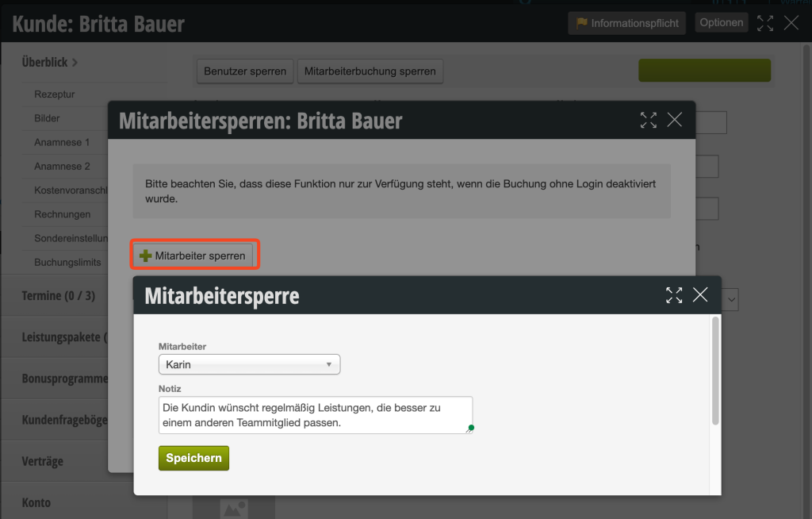The image size is (812, 519).
Task: Click the green Speichern button
Action: (x=193, y=459)
